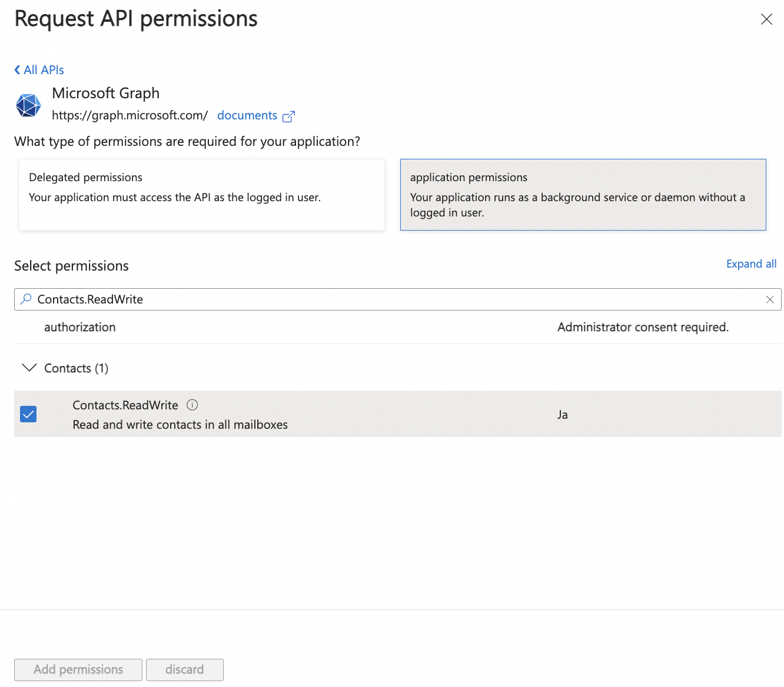Open the info icon beside Contacts.ReadWrite
784x687 pixels.
(x=192, y=405)
